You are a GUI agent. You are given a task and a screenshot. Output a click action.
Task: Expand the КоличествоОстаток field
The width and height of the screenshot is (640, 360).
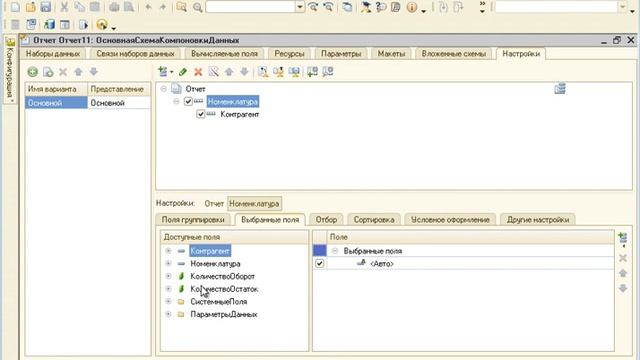coord(168,289)
